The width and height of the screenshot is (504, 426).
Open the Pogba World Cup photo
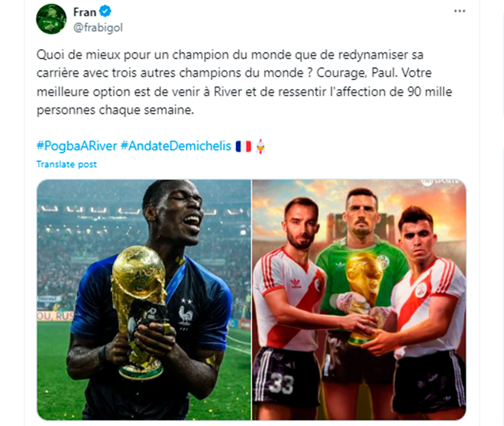(144, 300)
